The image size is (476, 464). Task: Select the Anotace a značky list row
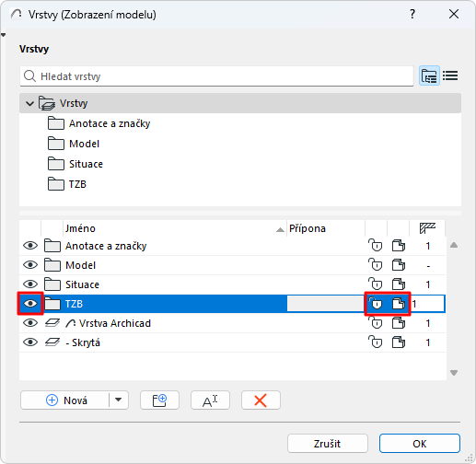pyautogui.click(x=232, y=246)
